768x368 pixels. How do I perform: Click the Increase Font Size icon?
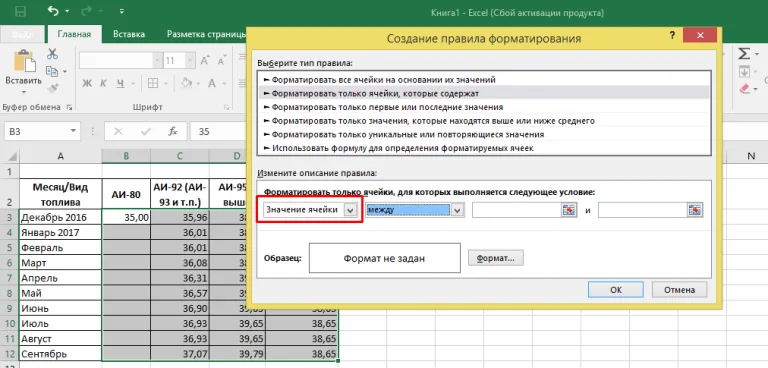pos(205,61)
